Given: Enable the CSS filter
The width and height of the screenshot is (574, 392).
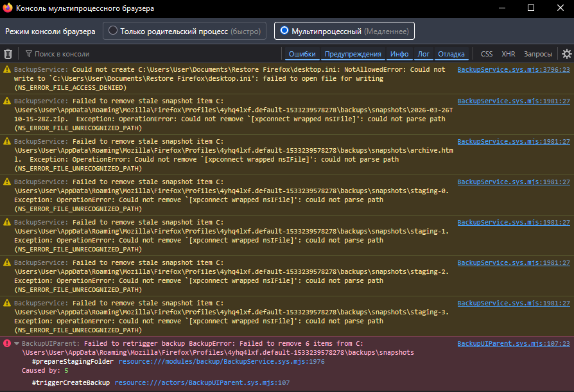Looking at the screenshot, I should click(x=487, y=54).
